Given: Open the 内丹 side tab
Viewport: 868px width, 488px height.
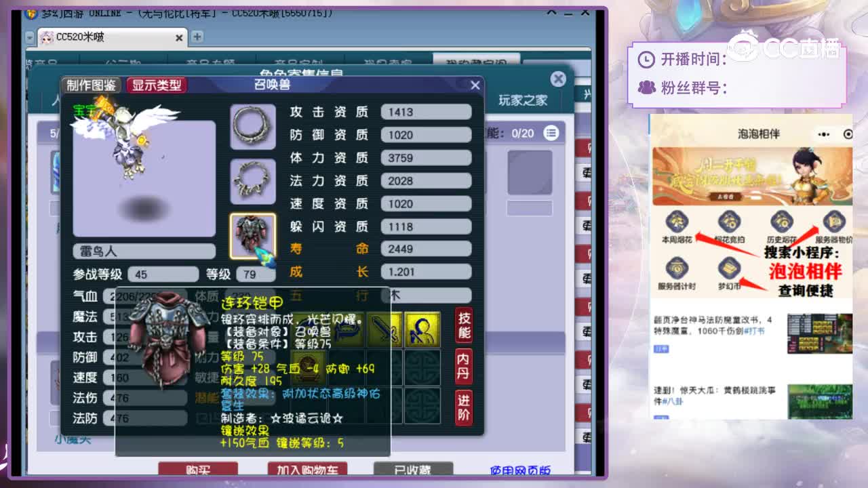Looking at the screenshot, I should point(464,367).
